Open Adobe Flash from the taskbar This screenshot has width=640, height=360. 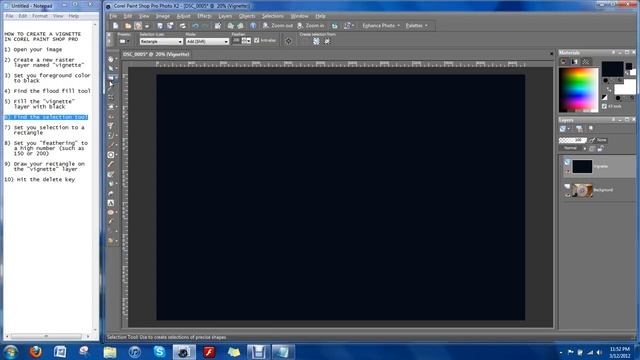(x=209, y=351)
